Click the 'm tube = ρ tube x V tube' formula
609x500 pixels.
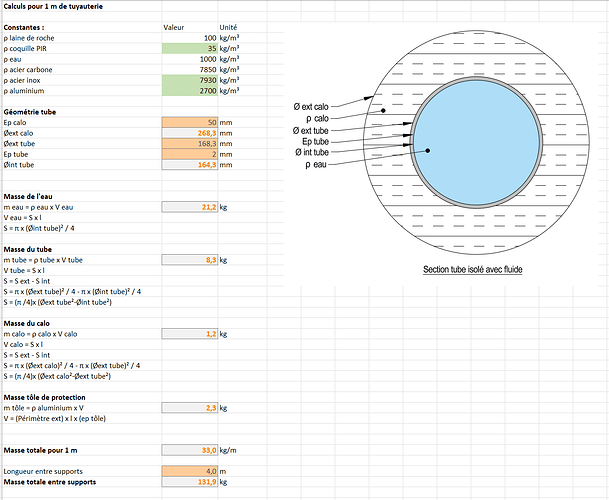click(43, 260)
